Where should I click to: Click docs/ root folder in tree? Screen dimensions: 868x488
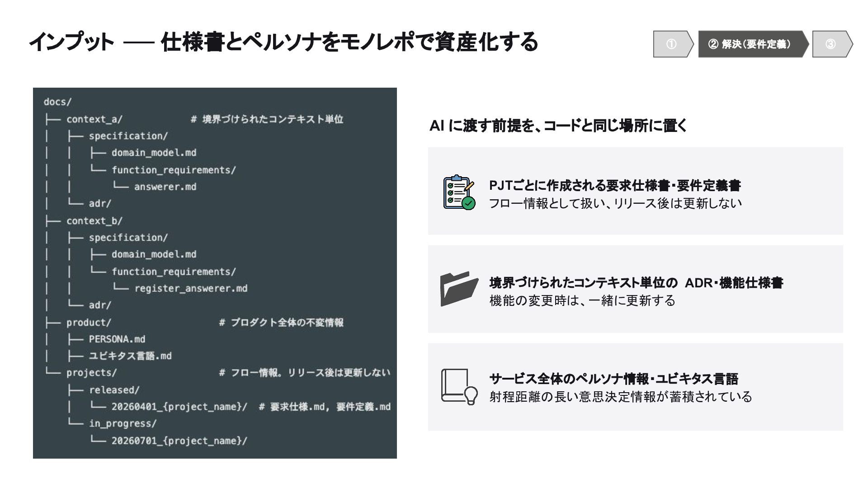(x=57, y=102)
